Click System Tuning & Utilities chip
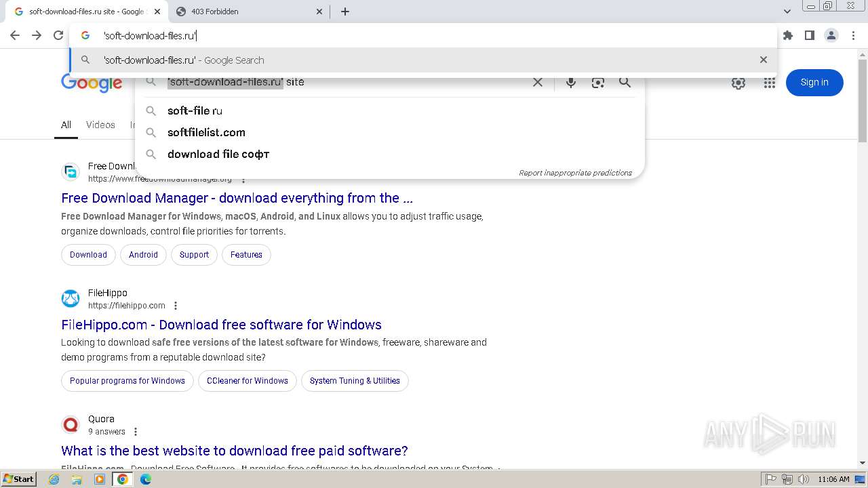 pyautogui.click(x=355, y=381)
